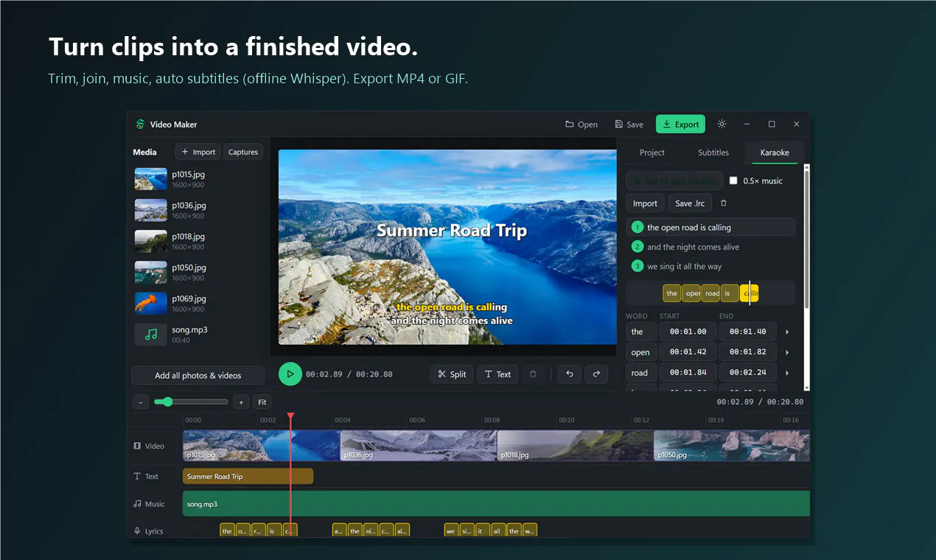
Task: Click the Open button in the title bar
Action: 581,125
